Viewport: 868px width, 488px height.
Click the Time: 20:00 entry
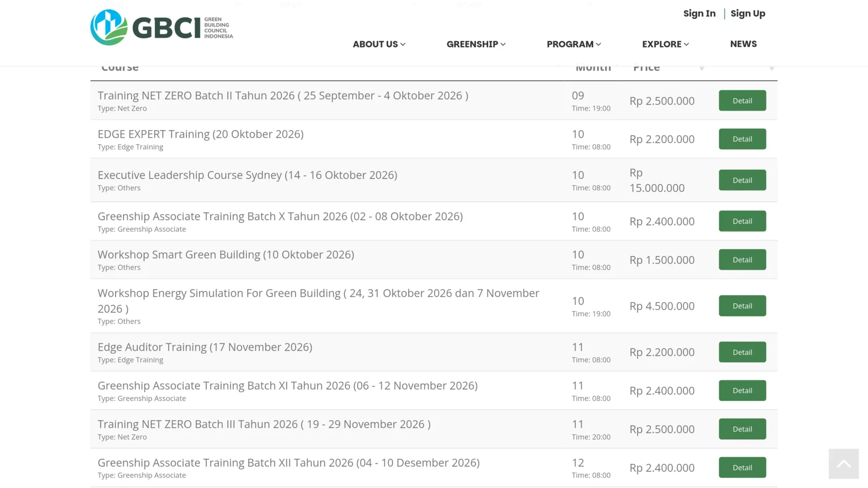591,437
